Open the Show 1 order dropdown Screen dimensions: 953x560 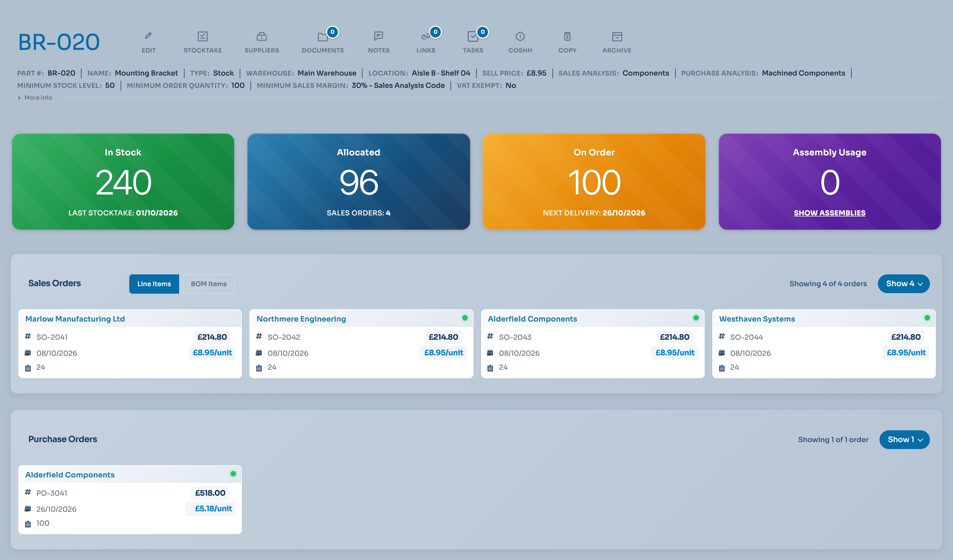click(904, 439)
